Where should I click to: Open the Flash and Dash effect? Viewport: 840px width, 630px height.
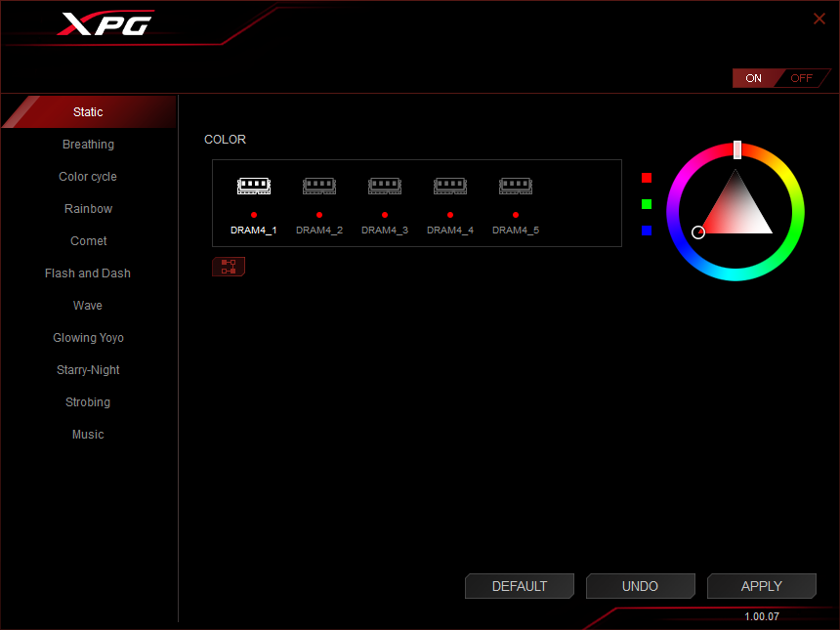[88, 273]
